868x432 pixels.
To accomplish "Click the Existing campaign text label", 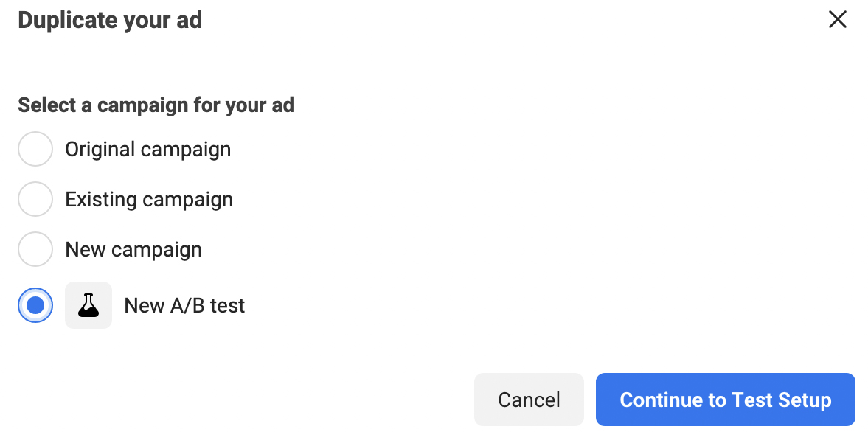I will [x=149, y=199].
